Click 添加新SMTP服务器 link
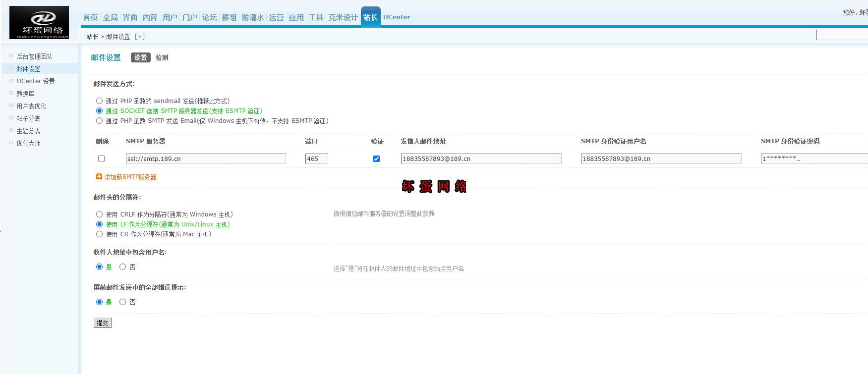 (130, 177)
